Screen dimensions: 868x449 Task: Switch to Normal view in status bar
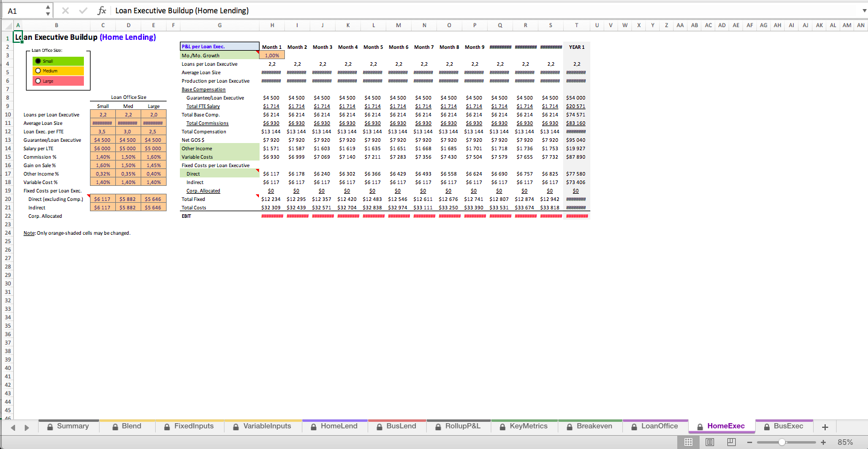pyautogui.click(x=687, y=442)
